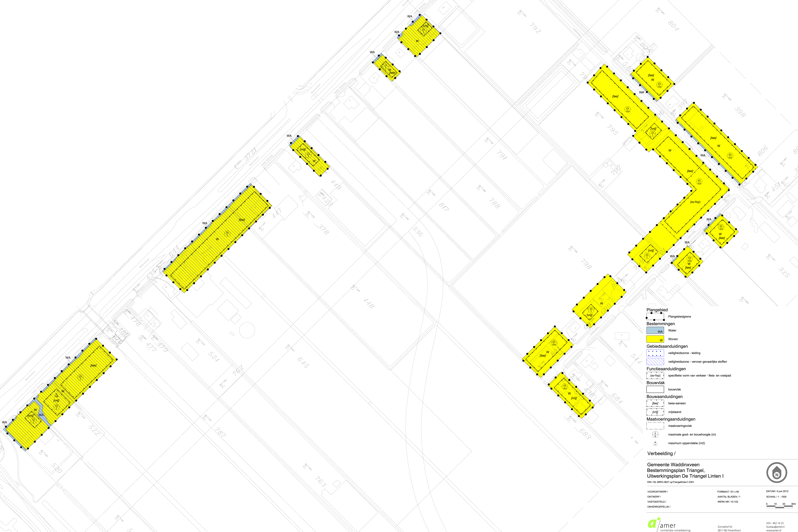
Task: Click the 'WERK NR / 10-102' text
Action: click(x=728, y=502)
